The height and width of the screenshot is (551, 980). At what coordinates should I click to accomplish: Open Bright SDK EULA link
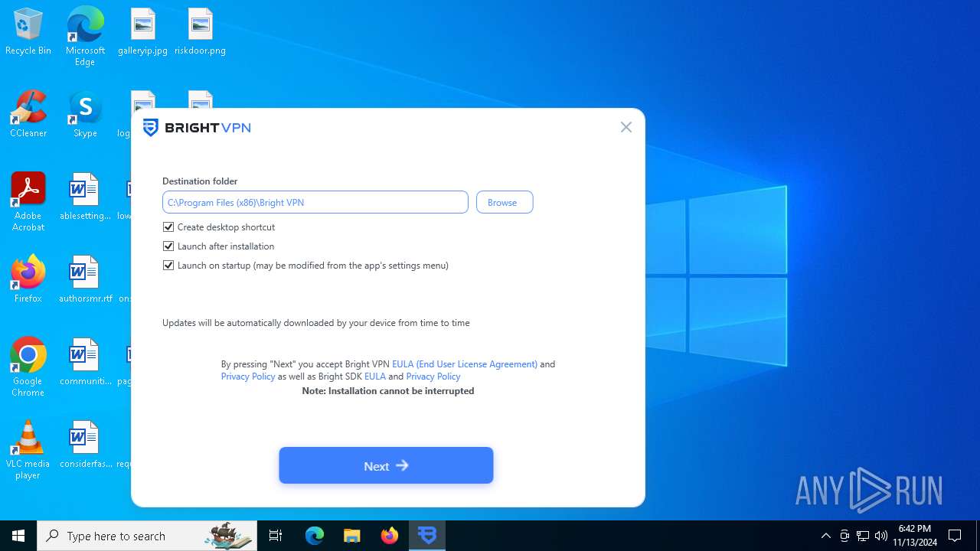click(375, 377)
